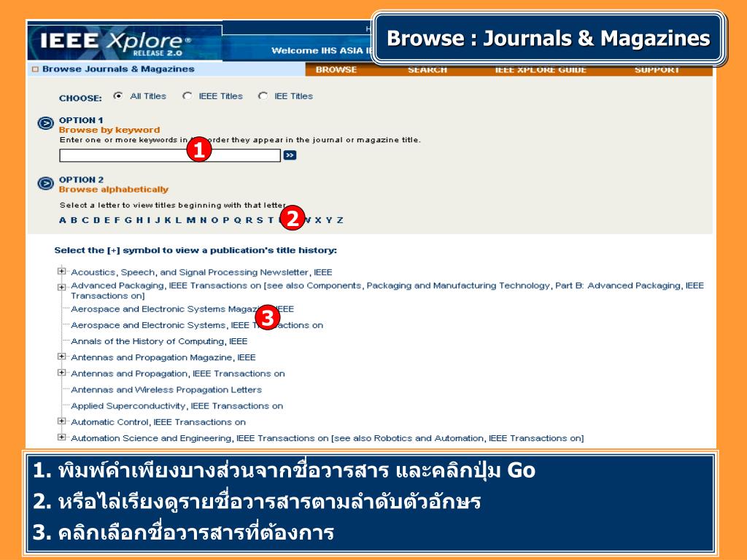
Task: Open Acoustics, Speech, and Signal Processing Newsletter link
Action: pos(201,273)
